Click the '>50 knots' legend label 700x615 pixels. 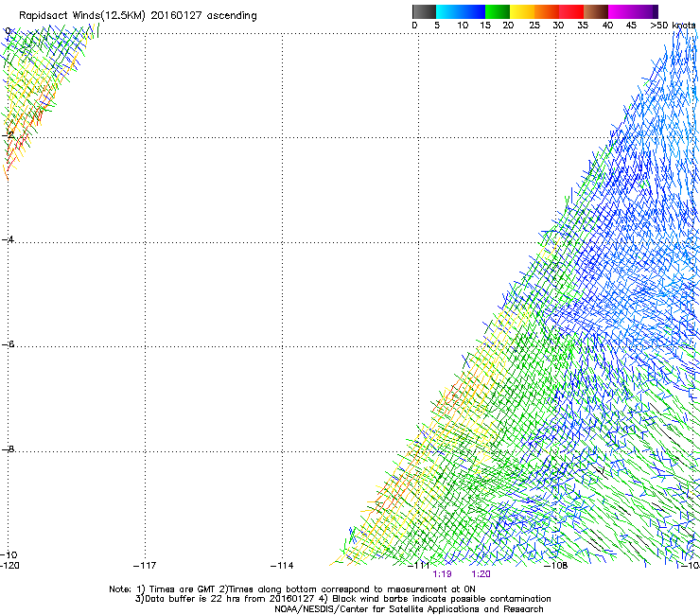673,26
